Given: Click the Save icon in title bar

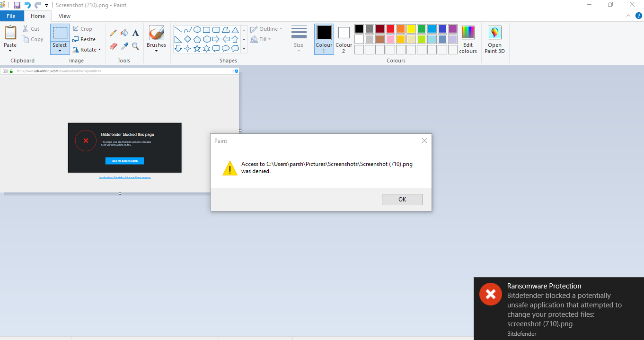Looking at the screenshot, I should click(x=17, y=5).
